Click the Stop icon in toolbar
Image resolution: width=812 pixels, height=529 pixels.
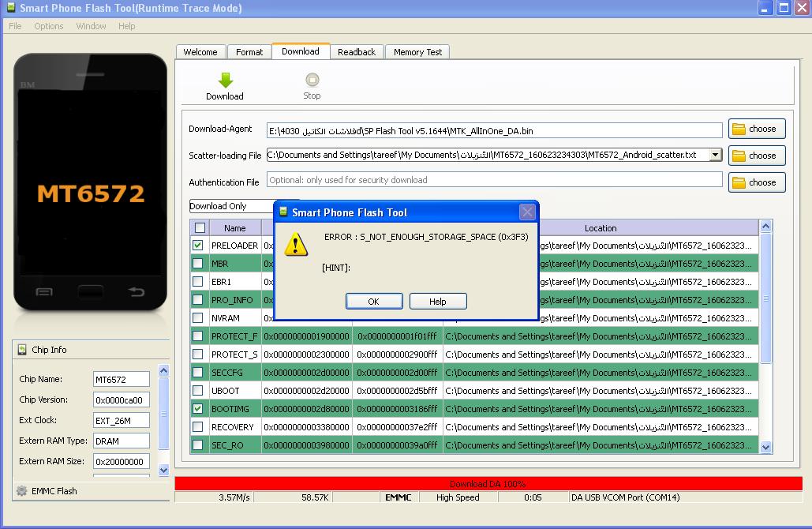(312, 80)
